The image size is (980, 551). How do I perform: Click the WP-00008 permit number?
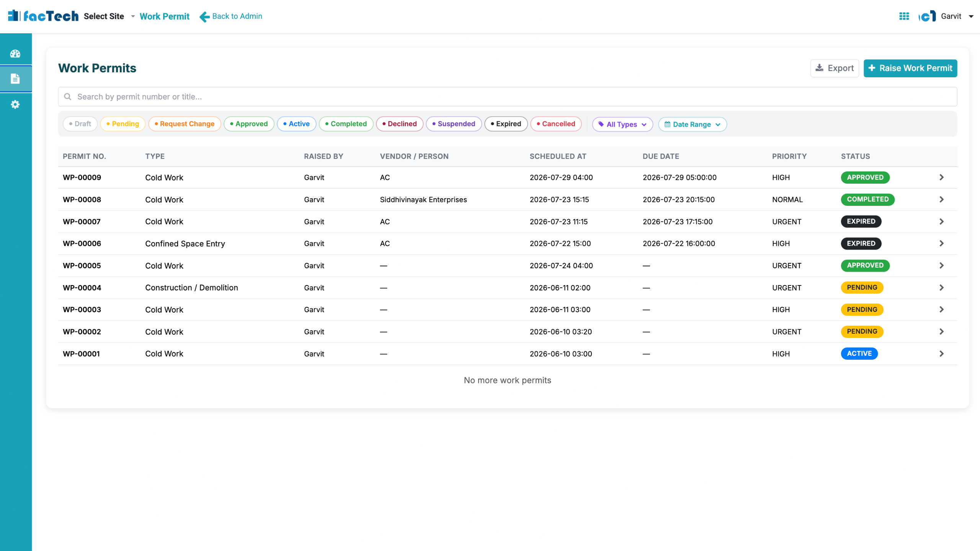point(82,200)
